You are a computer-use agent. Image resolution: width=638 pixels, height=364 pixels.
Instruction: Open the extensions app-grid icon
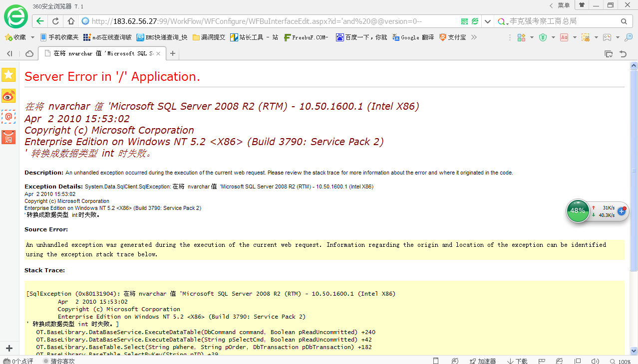pos(521,37)
